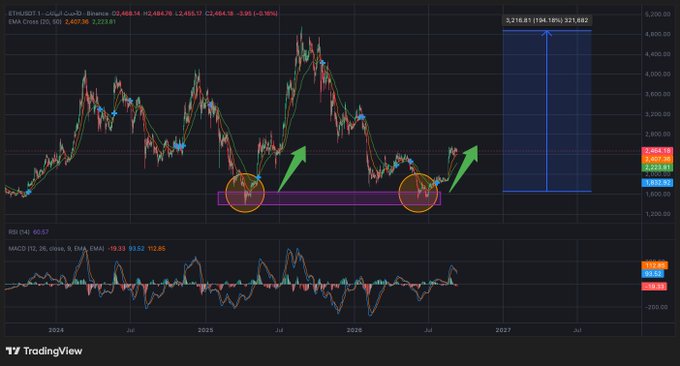Click the 3,200.00 price scale level

[x=657, y=114]
